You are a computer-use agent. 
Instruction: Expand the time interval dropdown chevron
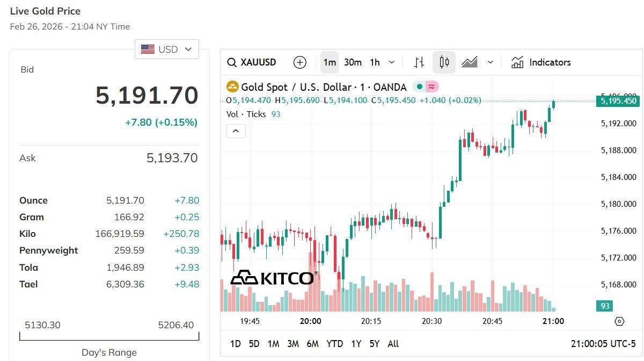coord(392,62)
